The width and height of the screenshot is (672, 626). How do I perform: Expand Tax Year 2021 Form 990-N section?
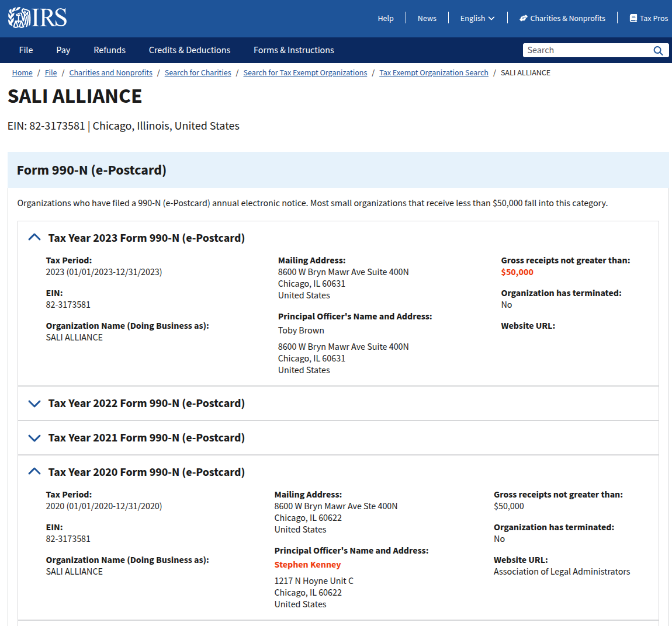pos(34,437)
